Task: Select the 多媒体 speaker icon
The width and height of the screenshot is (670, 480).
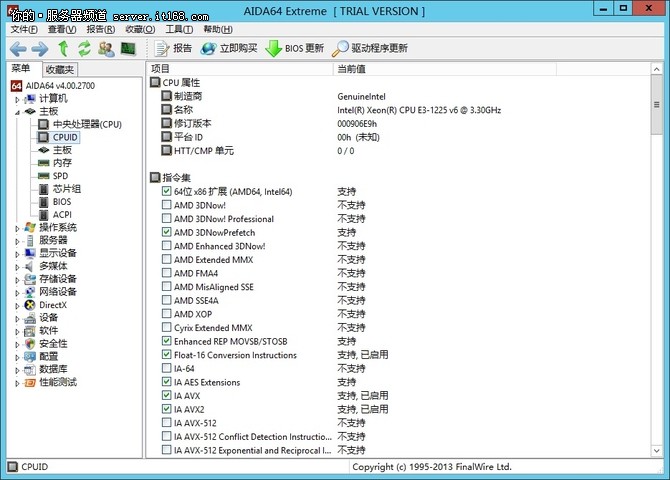Action: [x=29, y=266]
